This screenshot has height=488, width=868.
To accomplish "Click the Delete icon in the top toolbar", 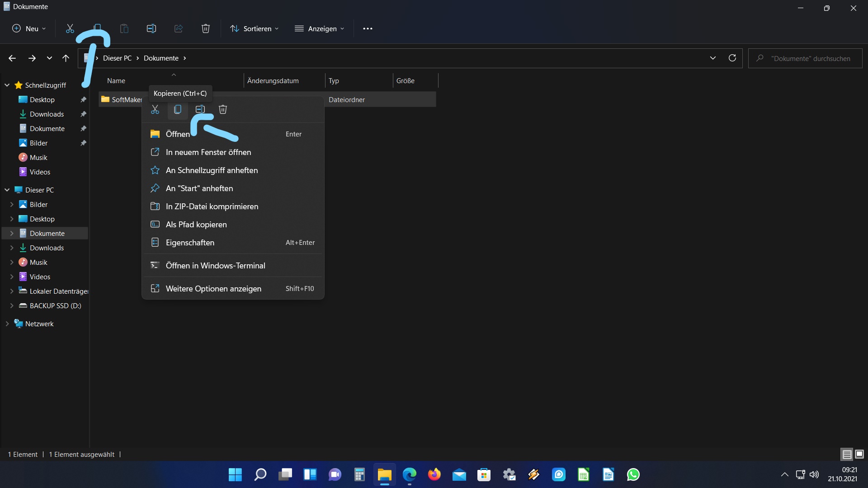I will [x=206, y=28].
